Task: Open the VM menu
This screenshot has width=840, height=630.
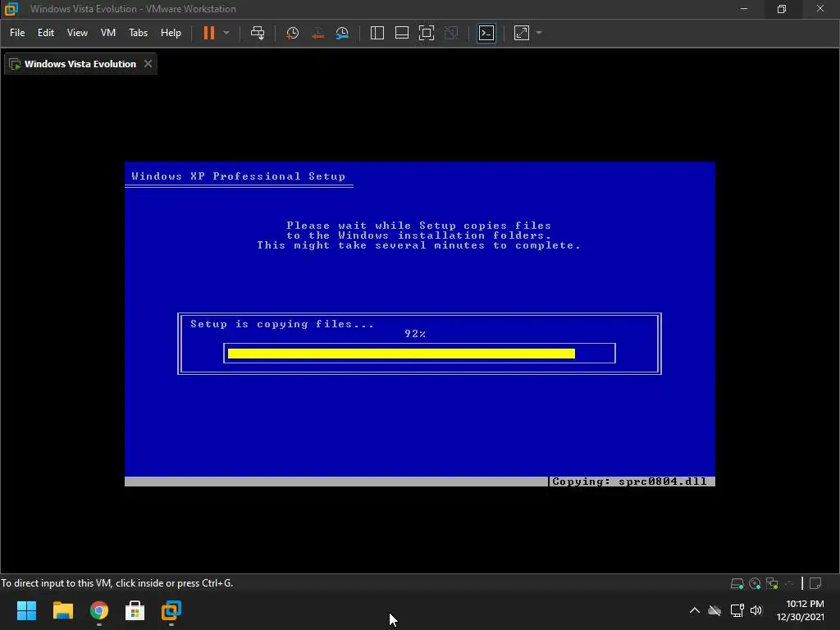Action: point(108,33)
